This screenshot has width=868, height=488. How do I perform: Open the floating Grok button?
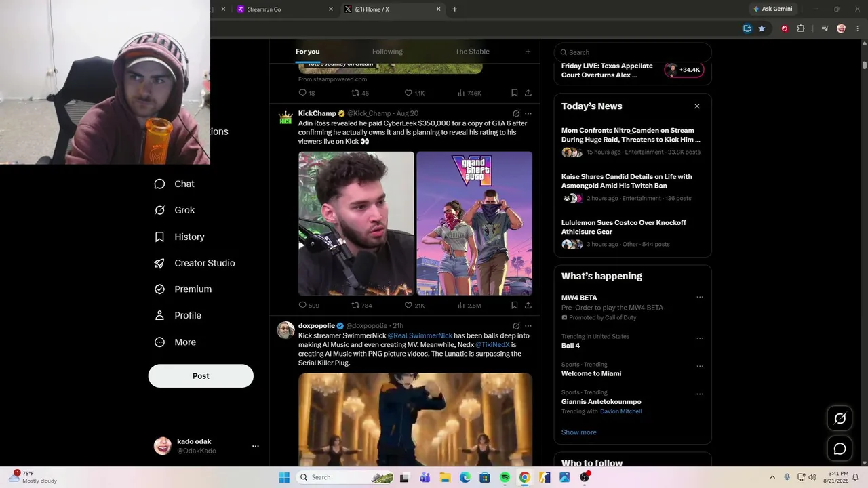coord(840,419)
